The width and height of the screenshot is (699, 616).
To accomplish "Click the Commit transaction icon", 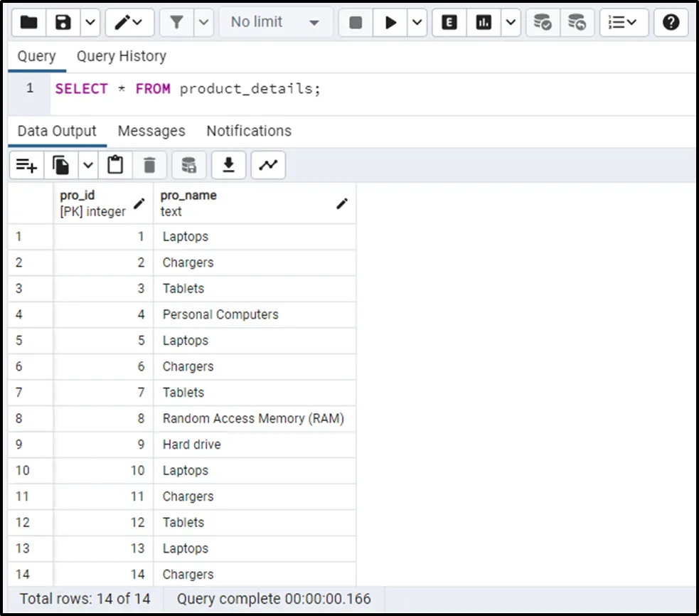I will [x=543, y=23].
